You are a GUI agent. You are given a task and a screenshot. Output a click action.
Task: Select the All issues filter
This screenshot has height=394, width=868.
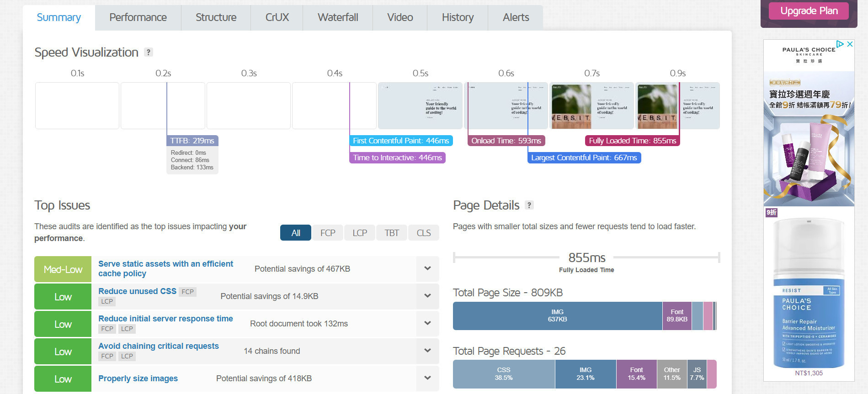coord(296,233)
